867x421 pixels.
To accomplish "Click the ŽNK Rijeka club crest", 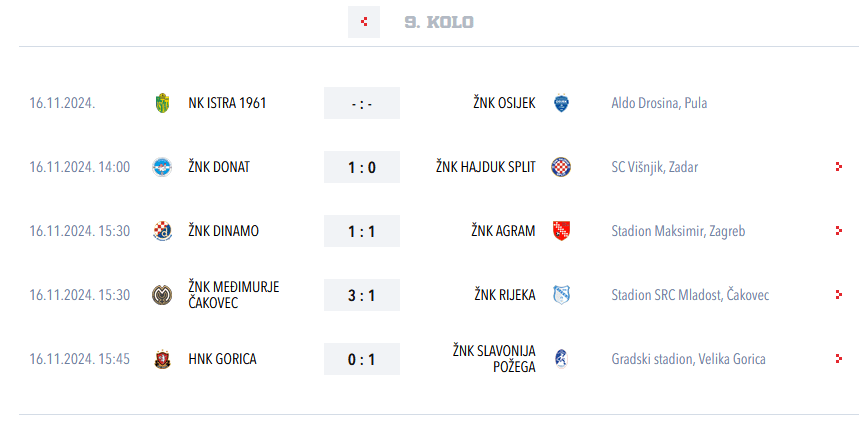I will 561,295.
